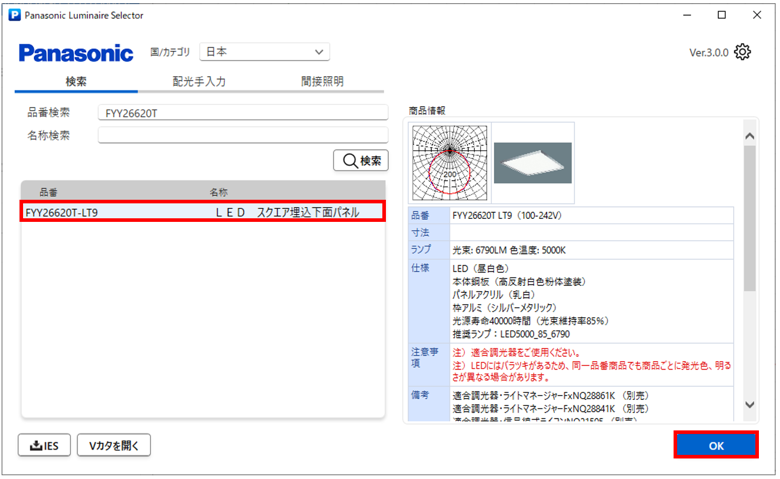Screen dimensions: 780x479
Task: Click into the 品番検索 input field
Action: pyautogui.click(x=242, y=113)
